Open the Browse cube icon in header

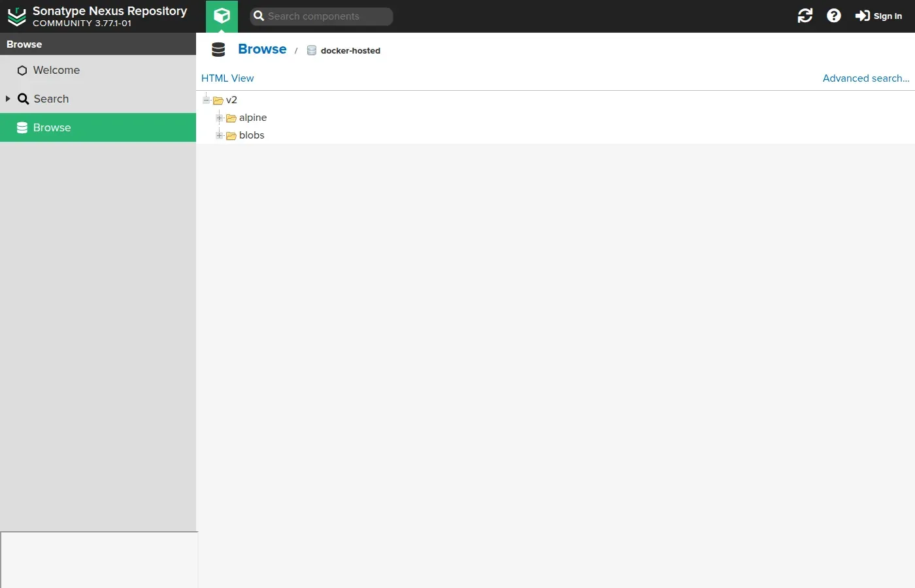[x=222, y=16]
